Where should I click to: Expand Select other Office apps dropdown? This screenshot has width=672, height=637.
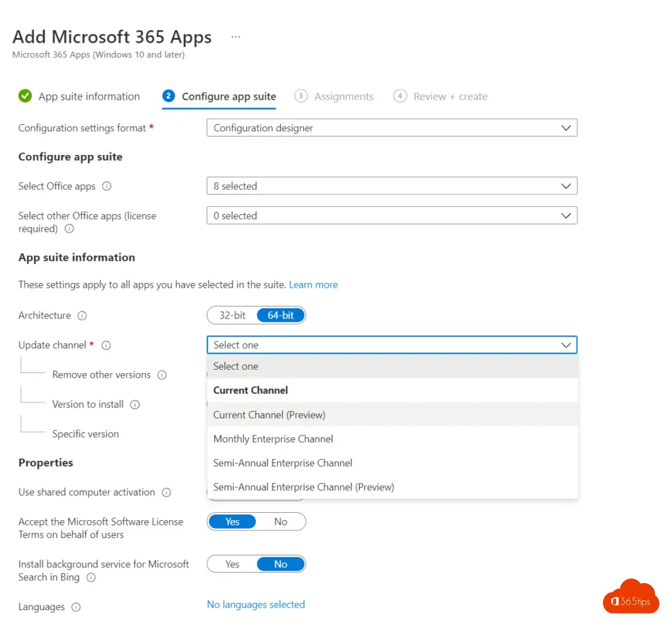point(392,216)
